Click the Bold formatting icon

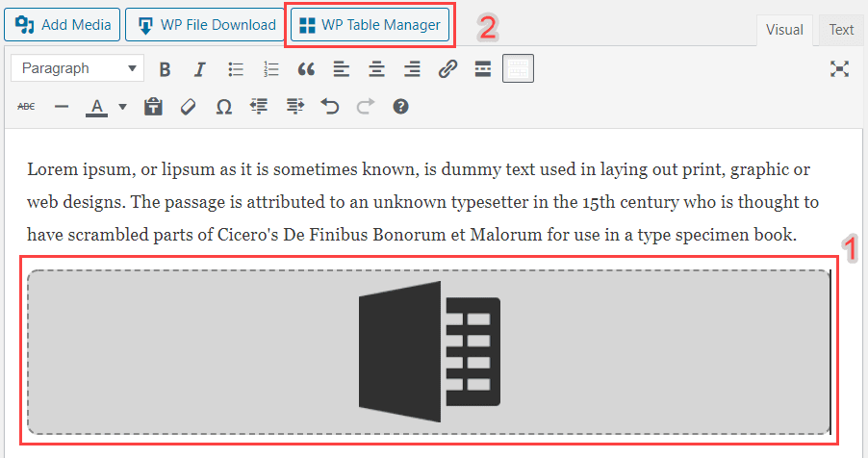[165, 69]
